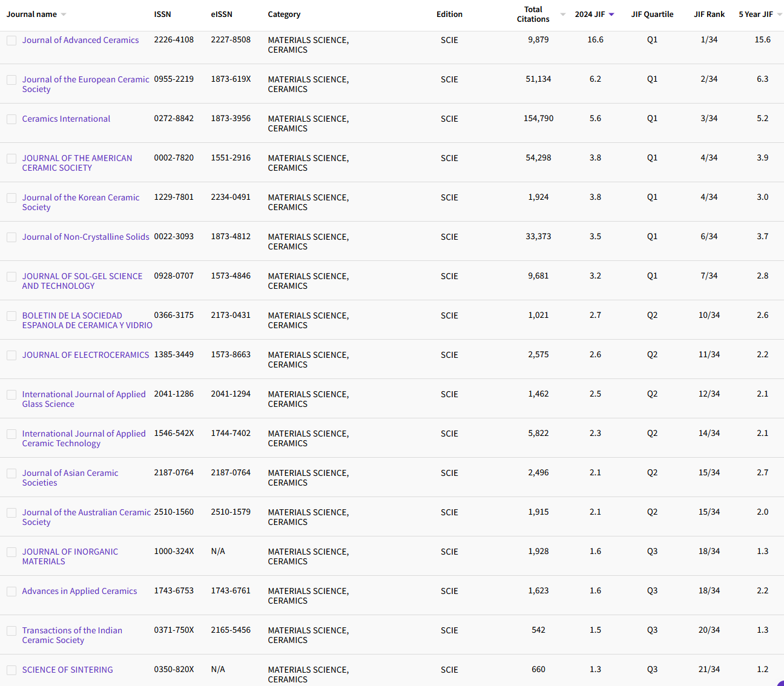
Task: Select the Ceramics International checkbox
Action: [x=11, y=119]
